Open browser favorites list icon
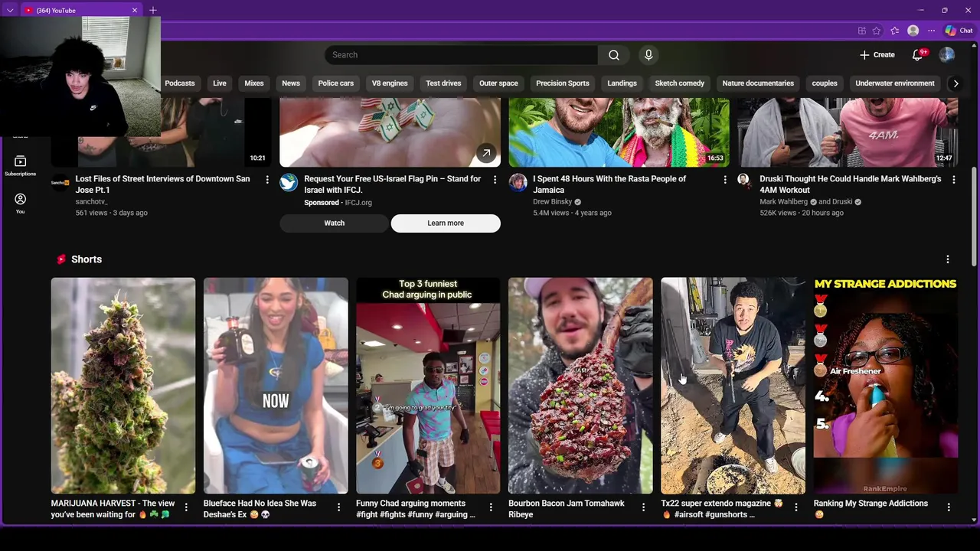The height and width of the screenshot is (551, 980). (894, 31)
